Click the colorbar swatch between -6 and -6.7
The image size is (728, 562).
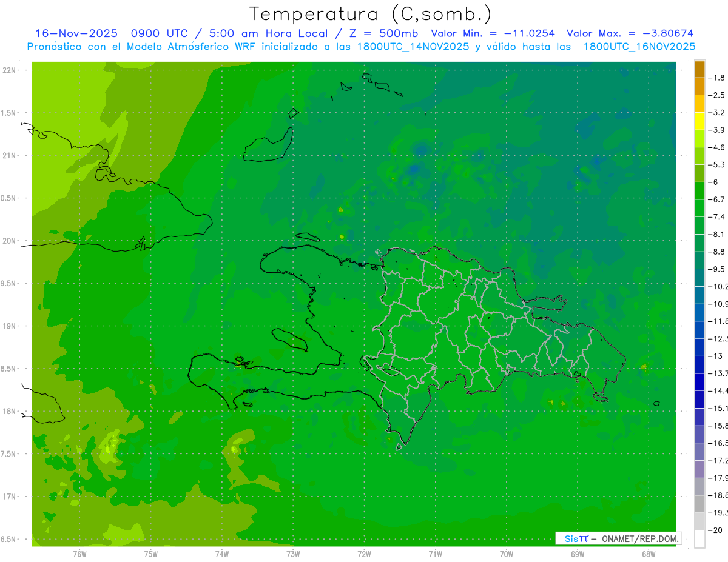click(x=699, y=191)
